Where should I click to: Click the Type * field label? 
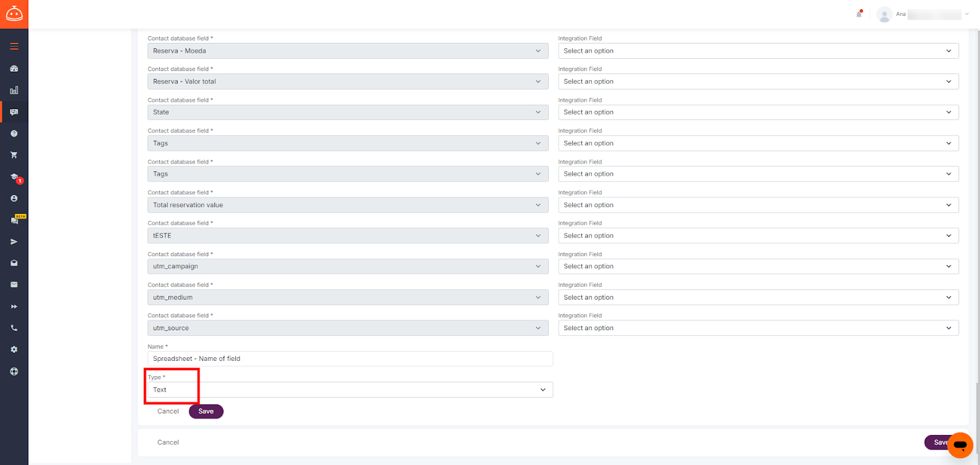tap(156, 377)
